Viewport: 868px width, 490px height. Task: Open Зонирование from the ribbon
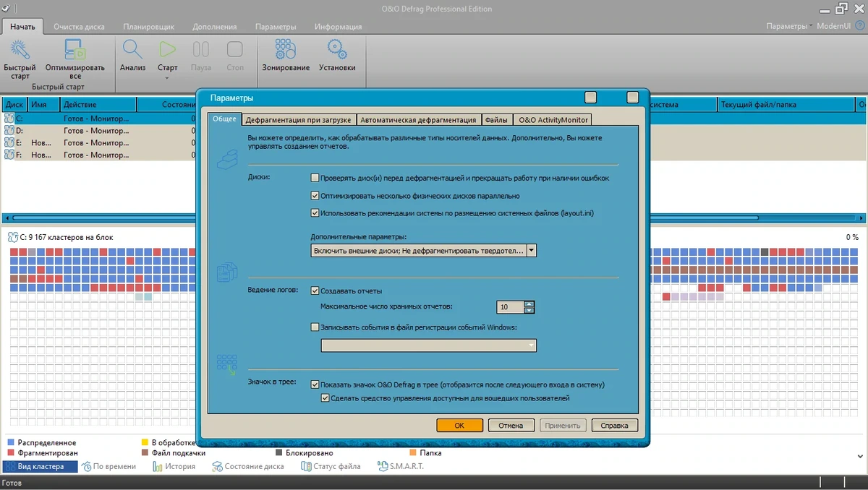pyautogui.click(x=286, y=56)
